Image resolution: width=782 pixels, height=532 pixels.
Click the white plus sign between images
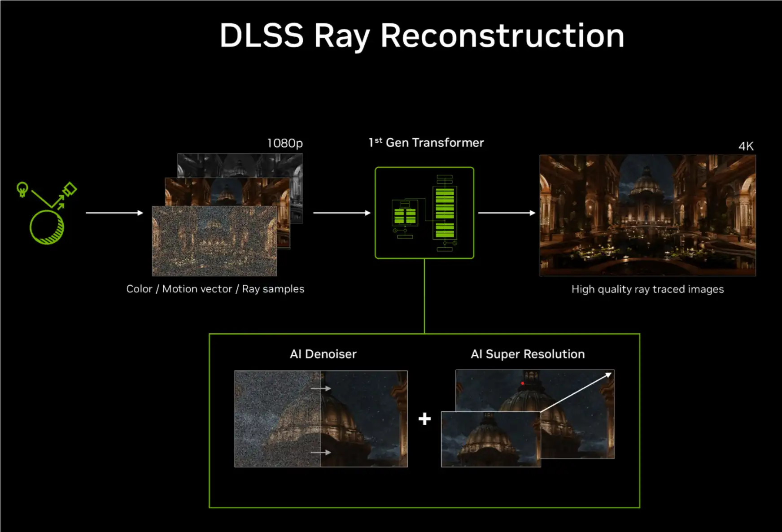coord(424,419)
